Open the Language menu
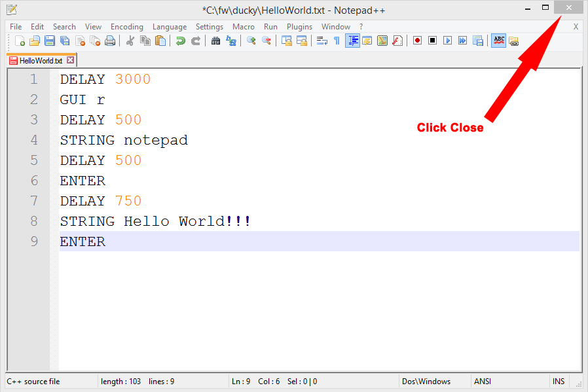 point(170,27)
